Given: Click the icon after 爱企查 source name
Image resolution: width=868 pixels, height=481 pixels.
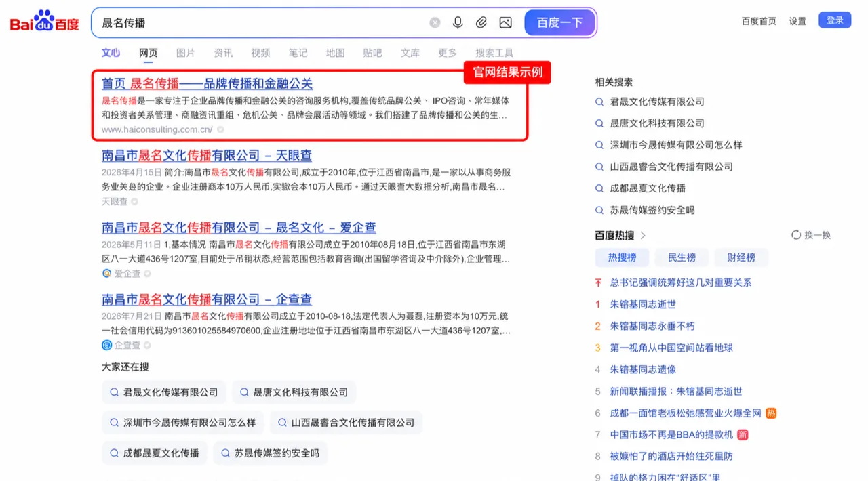Looking at the screenshot, I should tap(147, 274).
